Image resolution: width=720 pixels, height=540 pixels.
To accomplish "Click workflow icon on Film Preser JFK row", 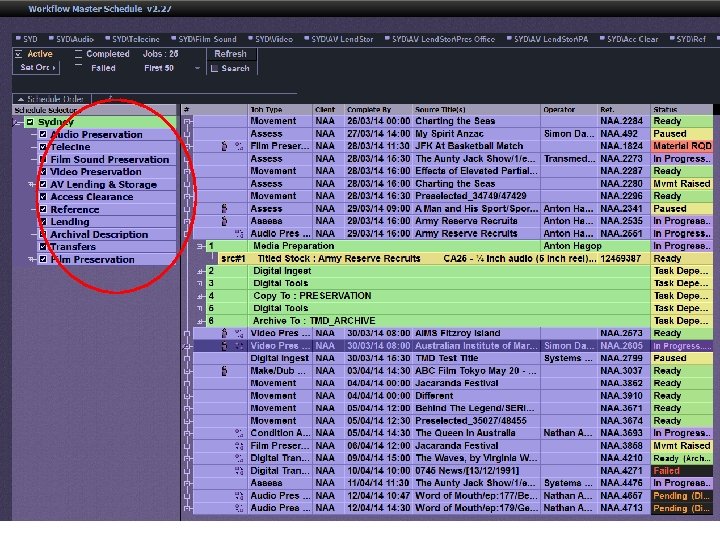I will 239,146.
